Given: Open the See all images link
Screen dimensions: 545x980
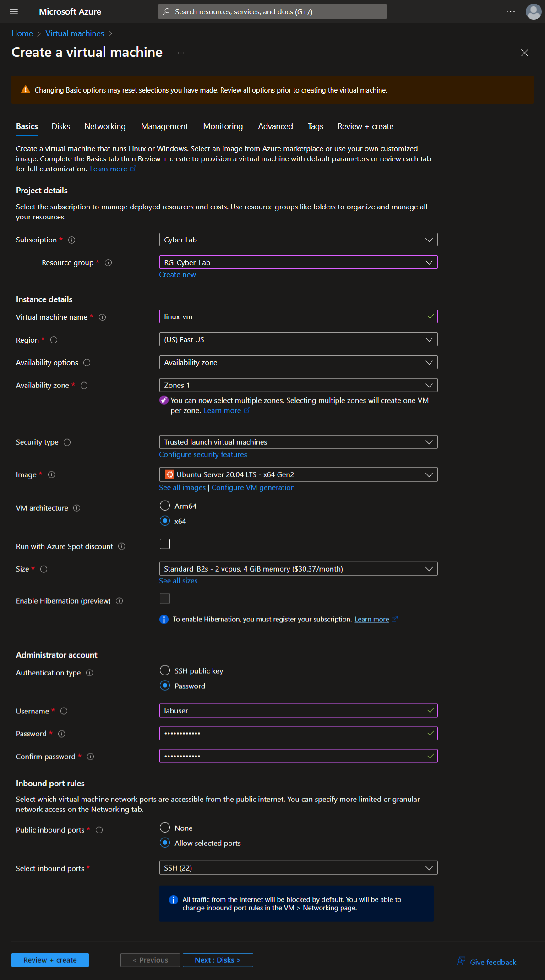Looking at the screenshot, I should (x=182, y=488).
